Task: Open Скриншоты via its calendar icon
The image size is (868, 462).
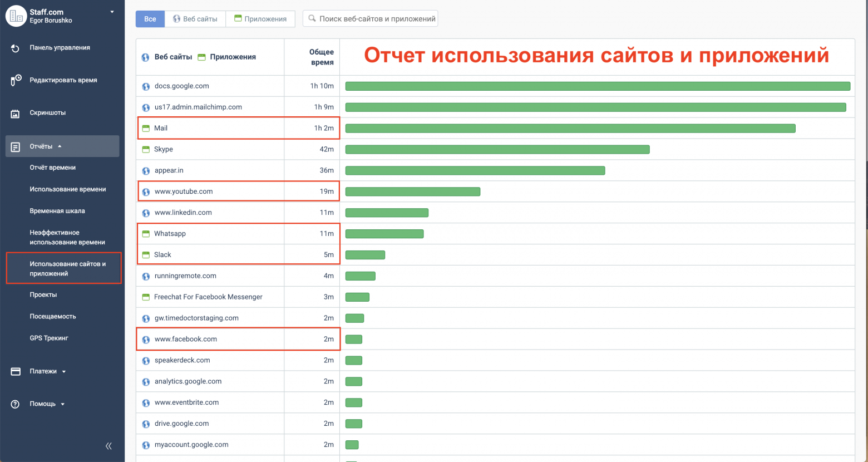Action: (x=16, y=112)
